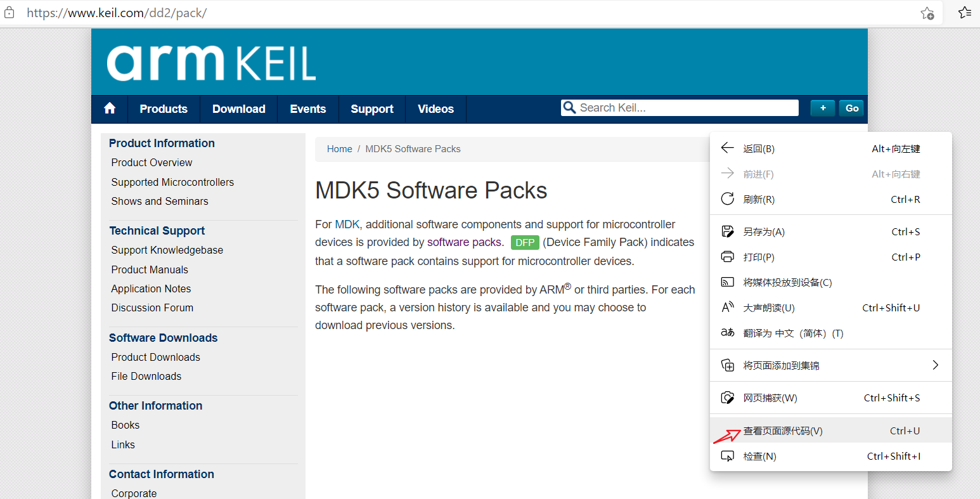Click the Go search button

click(x=852, y=108)
